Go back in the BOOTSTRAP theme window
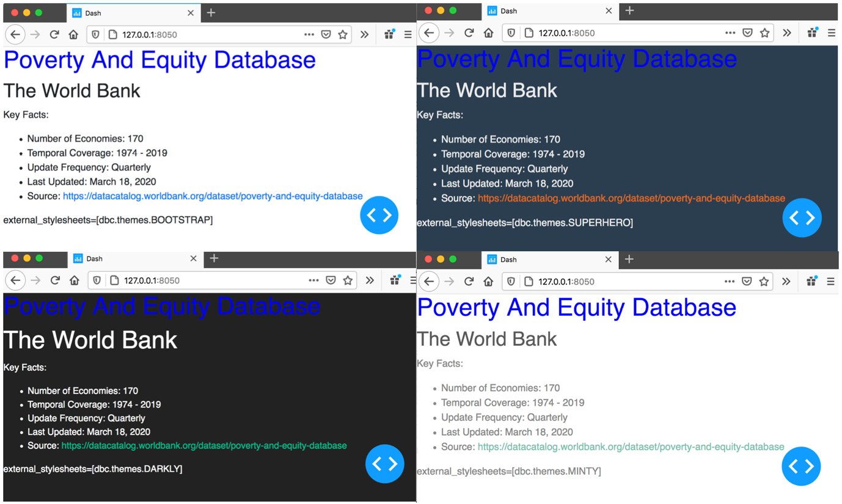 (15, 35)
